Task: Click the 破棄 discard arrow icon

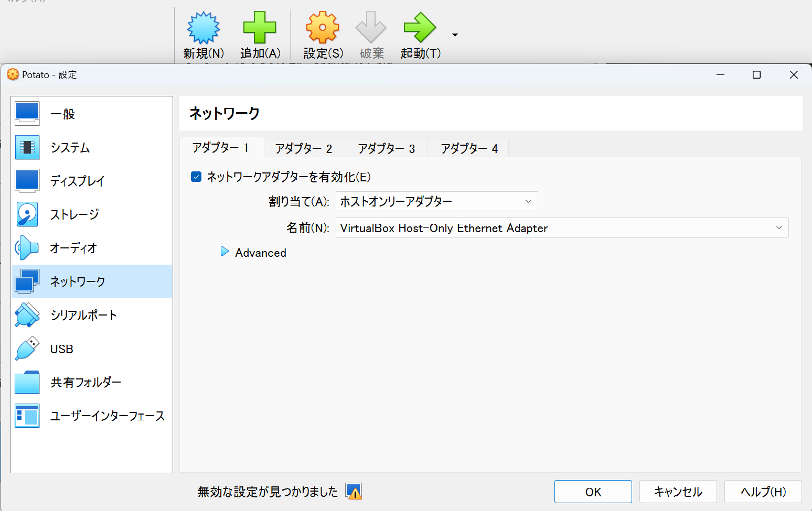Action: 371,28
